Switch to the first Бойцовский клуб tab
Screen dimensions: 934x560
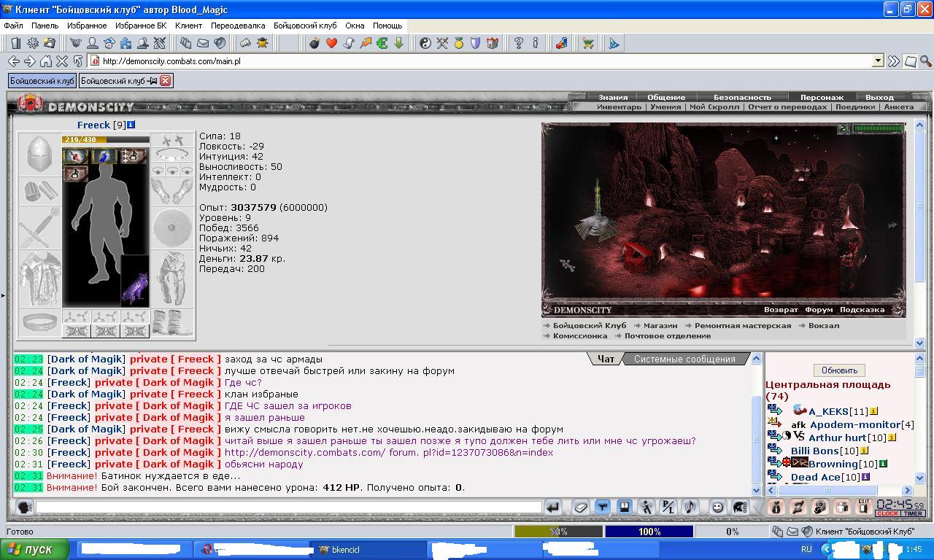point(42,80)
